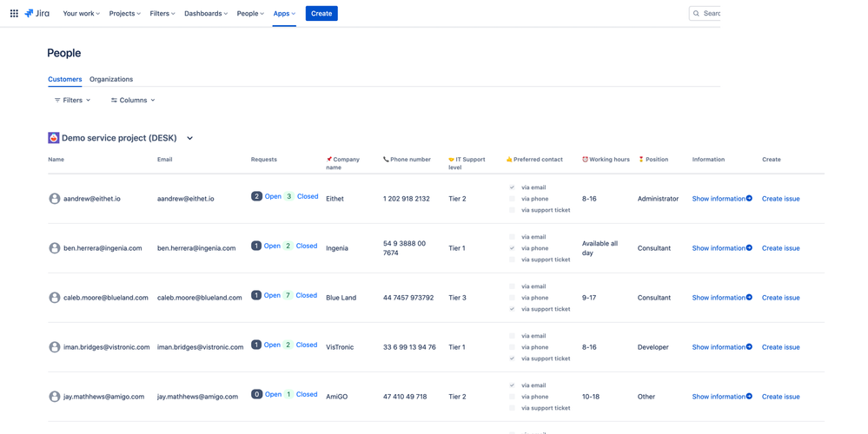Click Create issue for aandrew@eithet.io
This screenshot has height=434, width=868.
click(x=780, y=199)
